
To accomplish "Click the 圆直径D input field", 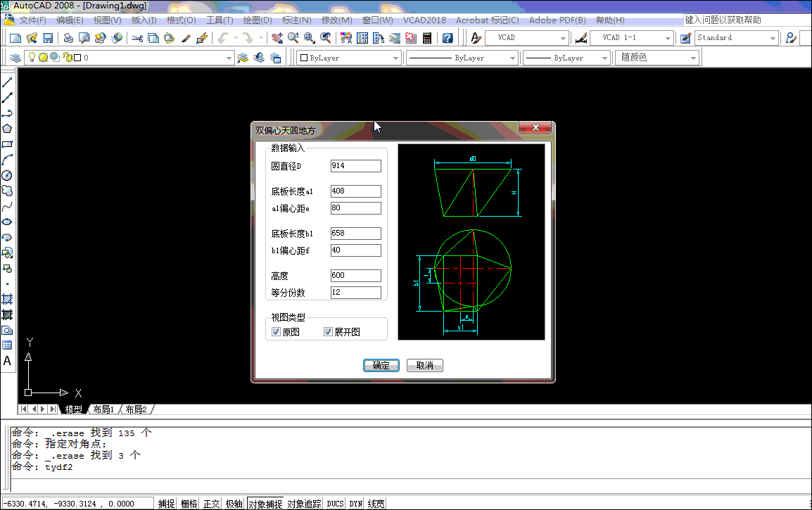I will pos(355,166).
